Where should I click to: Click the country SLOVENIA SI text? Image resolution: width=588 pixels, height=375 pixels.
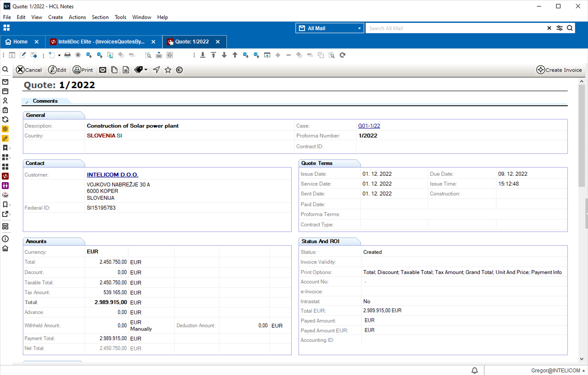tap(105, 136)
